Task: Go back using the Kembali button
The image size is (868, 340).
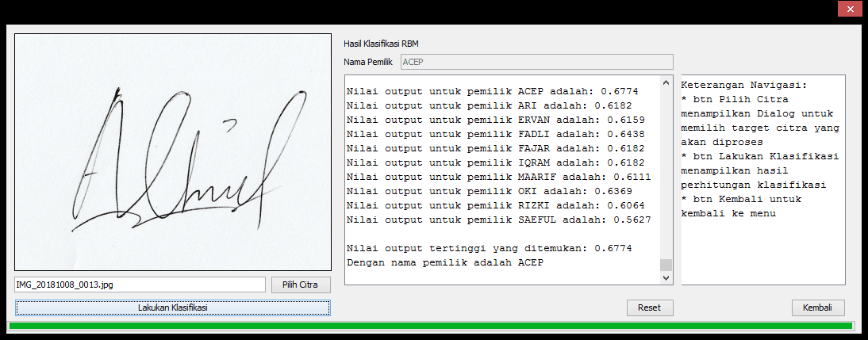Action: click(x=817, y=308)
